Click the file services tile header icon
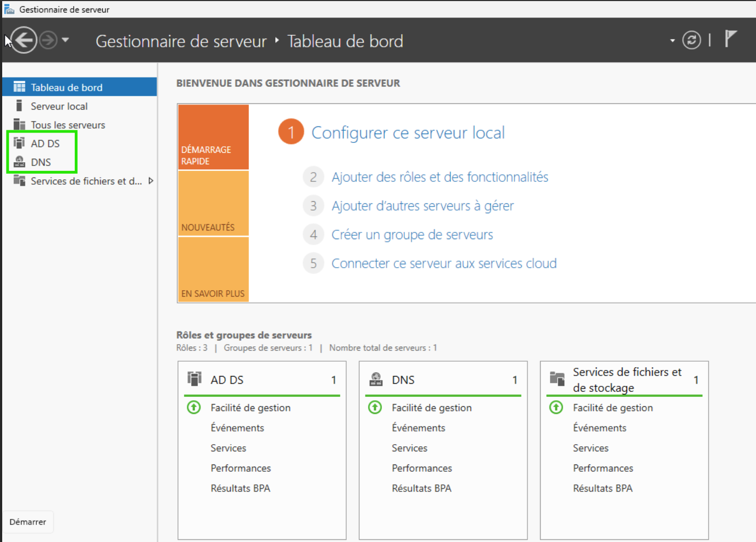The height and width of the screenshot is (542, 756). coord(557,379)
